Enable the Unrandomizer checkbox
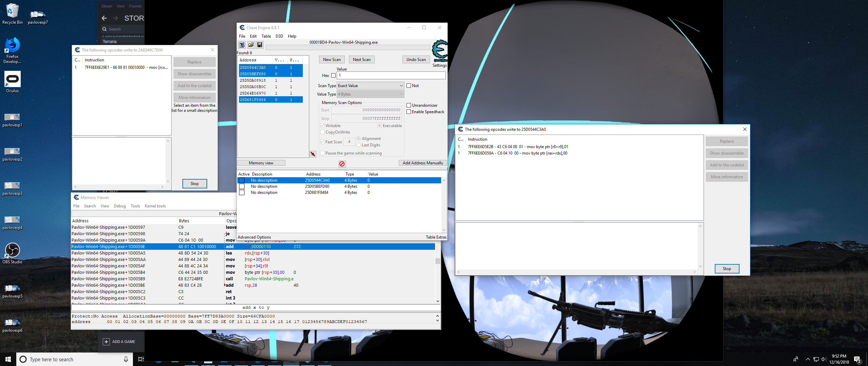 [409, 105]
